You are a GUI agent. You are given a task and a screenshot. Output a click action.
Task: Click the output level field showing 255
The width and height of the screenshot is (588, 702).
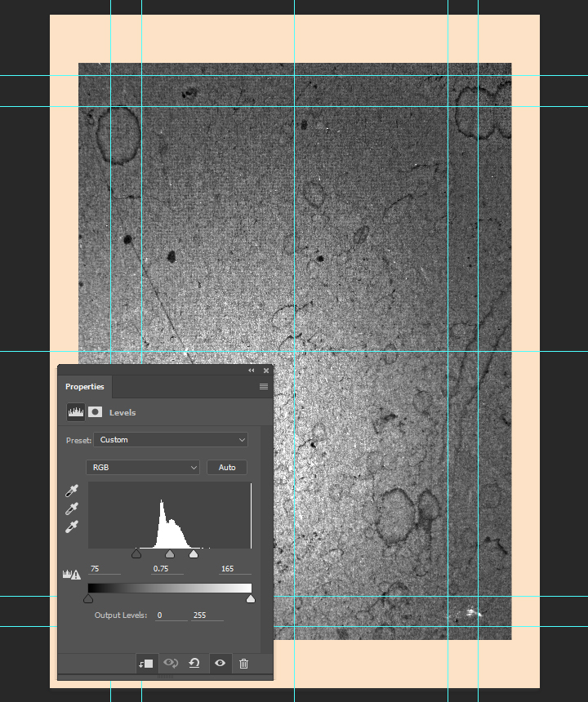207,615
